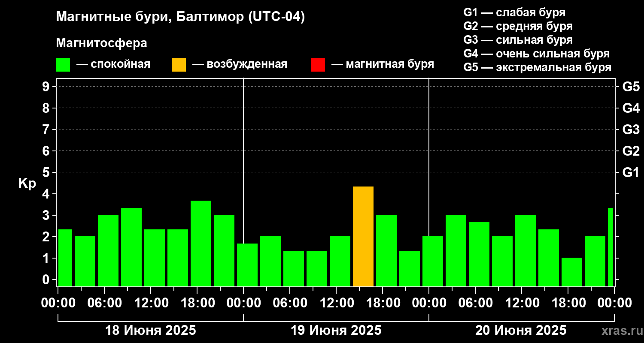
Task: Click the shortest green bar on 20 June
Action: point(572,272)
